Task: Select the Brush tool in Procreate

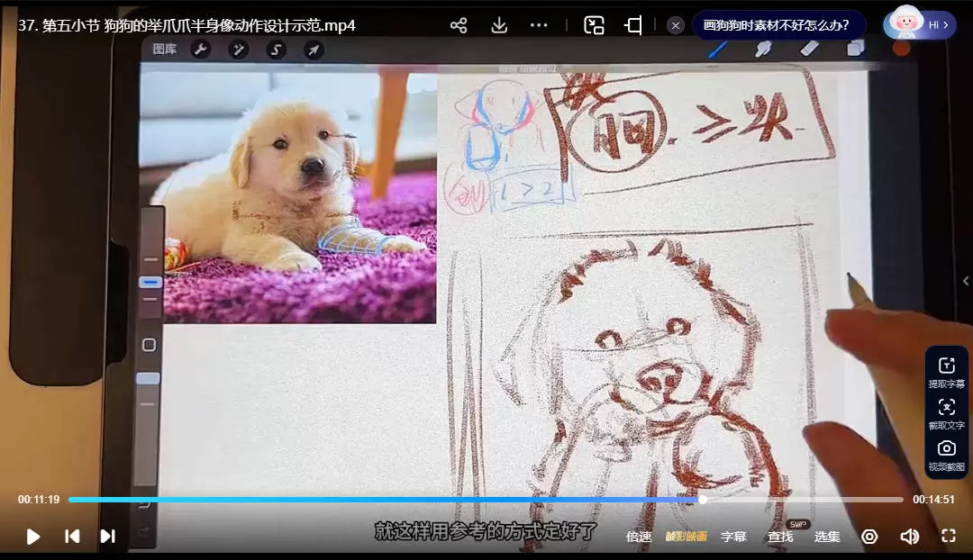Action: [x=716, y=50]
